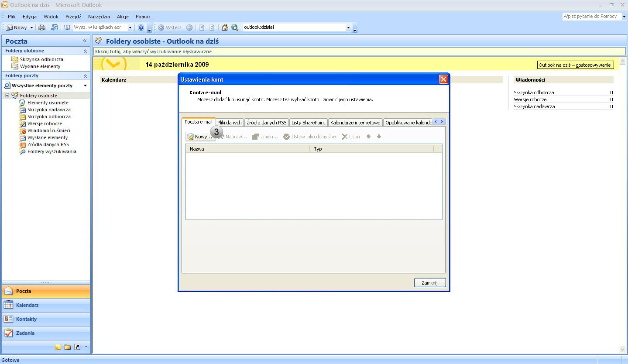Click the Send/Receive toolbar icon
This screenshot has width=628, height=364.
[55, 27]
